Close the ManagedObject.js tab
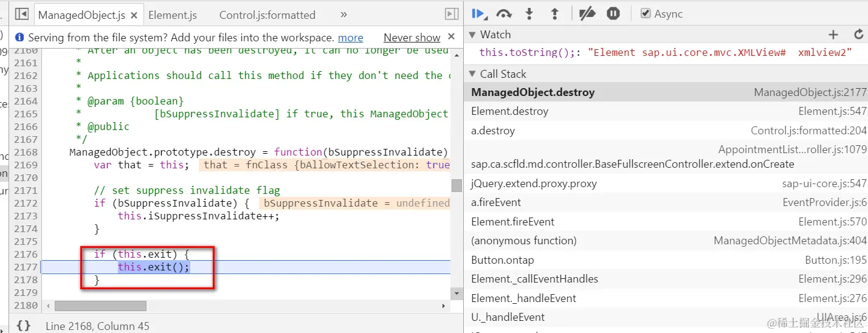This screenshot has height=333, width=868. pyautogui.click(x=134, y=15)
